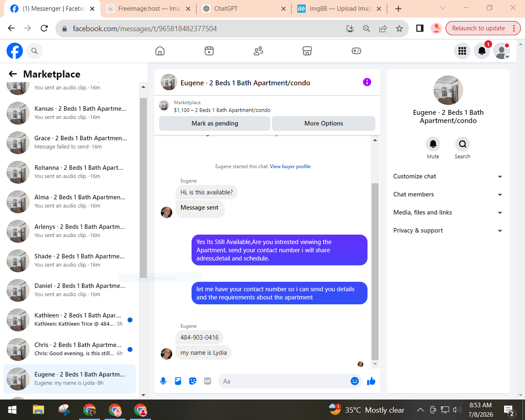Expand Customize chat section

(448, 176)
